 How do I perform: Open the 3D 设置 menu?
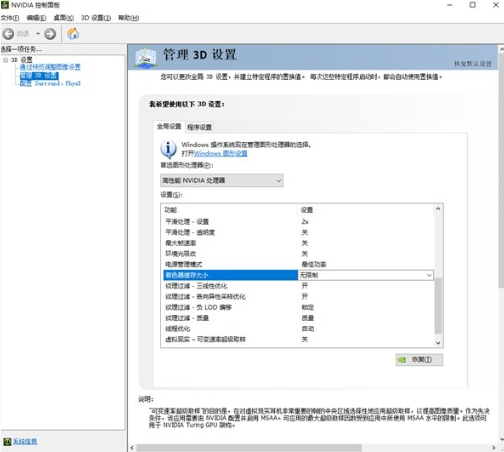96,18
